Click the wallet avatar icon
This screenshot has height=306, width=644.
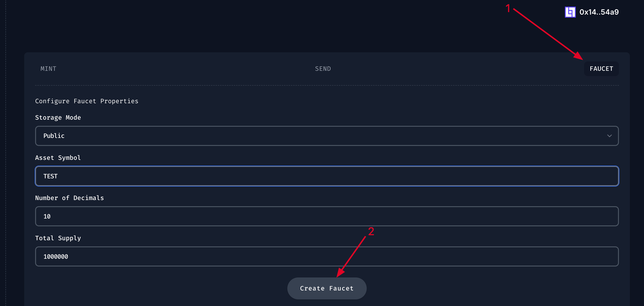tap(570, 12)
